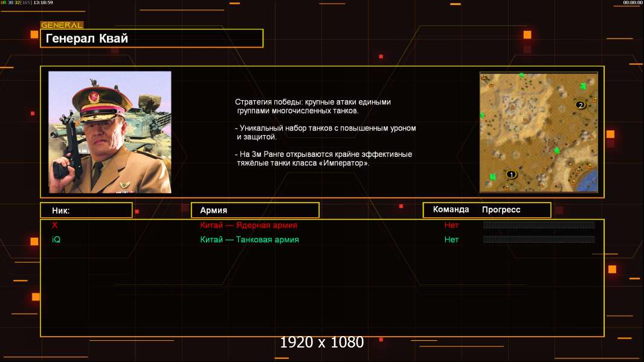Click the General Kwai portrait image
The height and width of the screenshot is (362, 644).
click(x=110, y=132)
